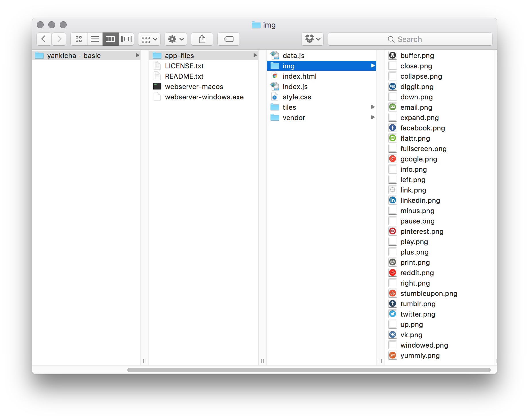Viewport: 529px width, 420px height.
Task: Expand the tiles folder arrow
Action: click(373, 107)
